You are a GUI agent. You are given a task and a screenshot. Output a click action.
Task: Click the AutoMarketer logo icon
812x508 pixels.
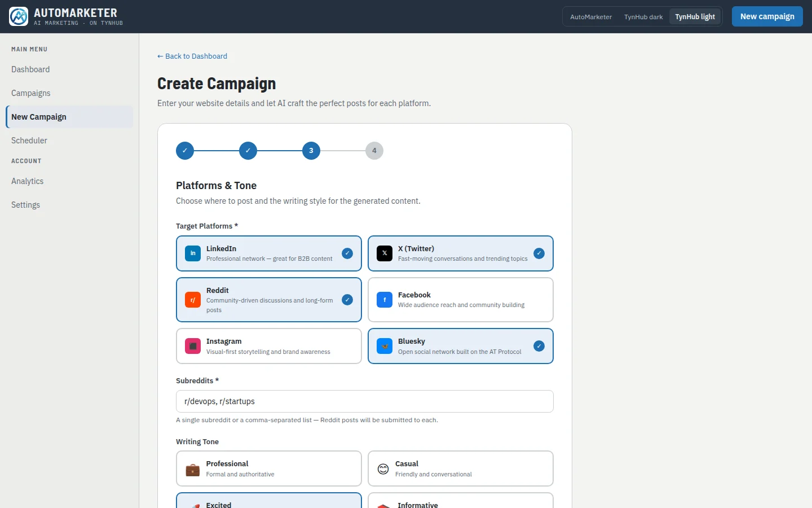coord(19,16)
